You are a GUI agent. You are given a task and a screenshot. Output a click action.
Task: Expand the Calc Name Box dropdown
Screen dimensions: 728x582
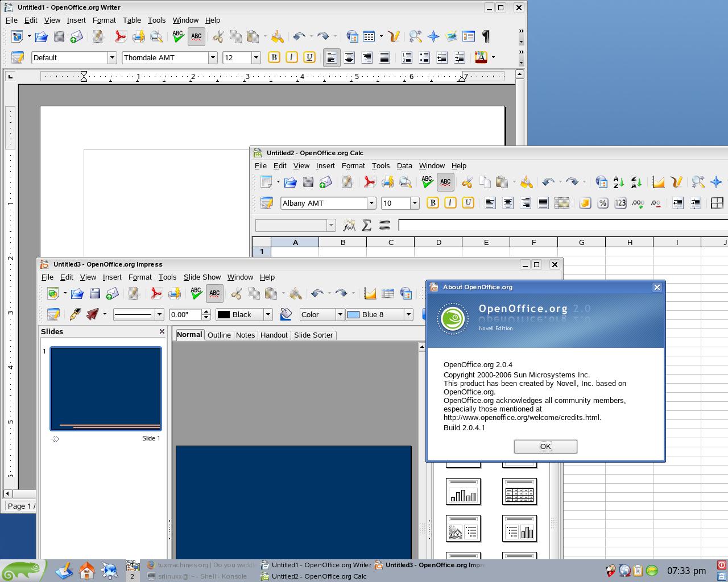[x=331, y=226]
